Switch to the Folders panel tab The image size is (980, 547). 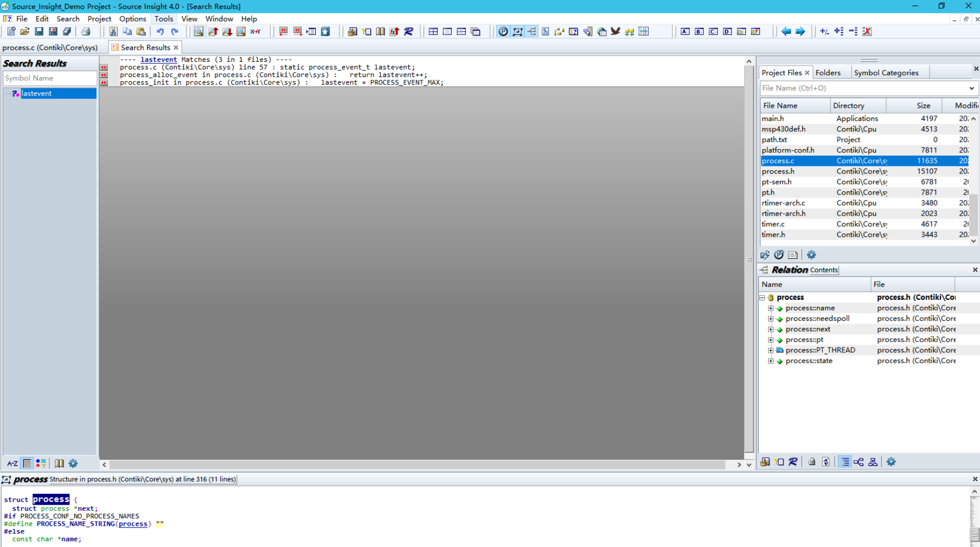click(828, 73)
